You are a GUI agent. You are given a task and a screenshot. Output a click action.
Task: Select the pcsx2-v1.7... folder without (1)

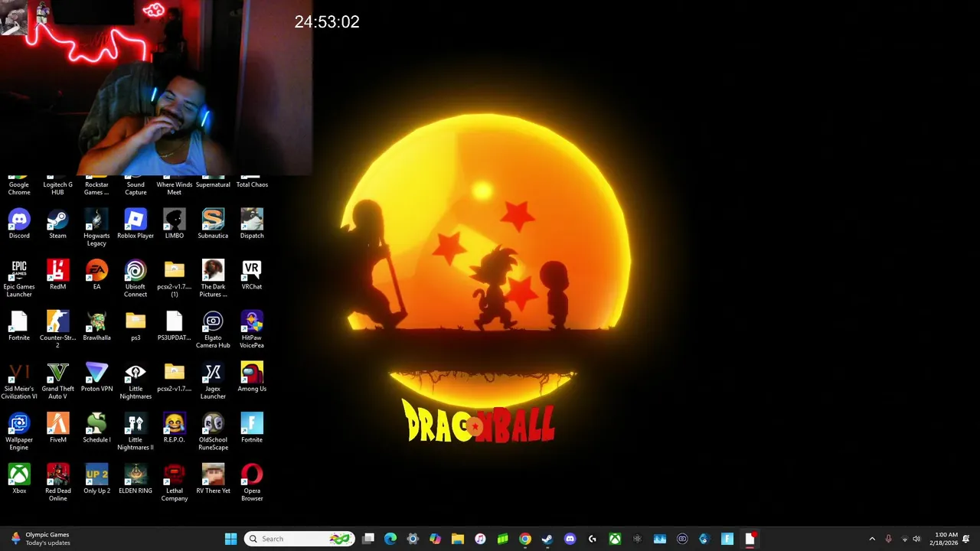pos(175,377)
